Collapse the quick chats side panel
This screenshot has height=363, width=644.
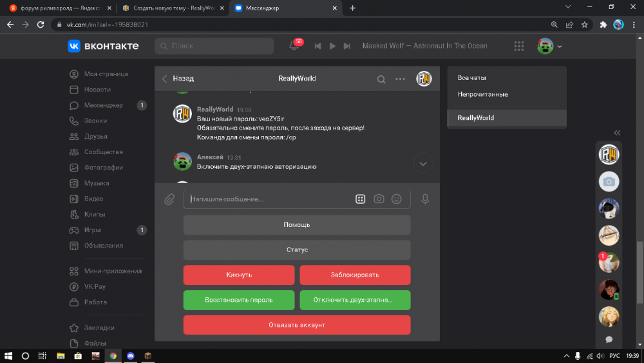coord(617,133)
